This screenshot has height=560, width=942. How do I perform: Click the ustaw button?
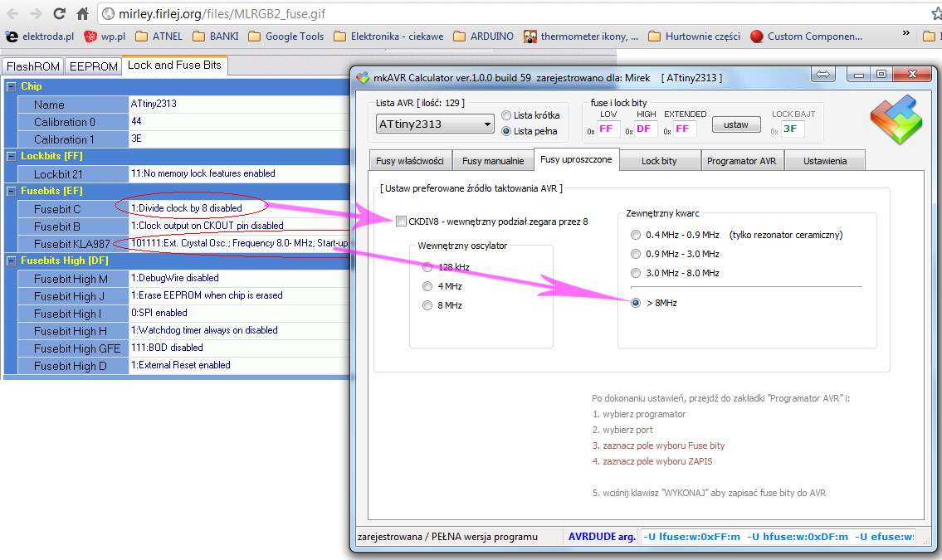coord(736,124)
